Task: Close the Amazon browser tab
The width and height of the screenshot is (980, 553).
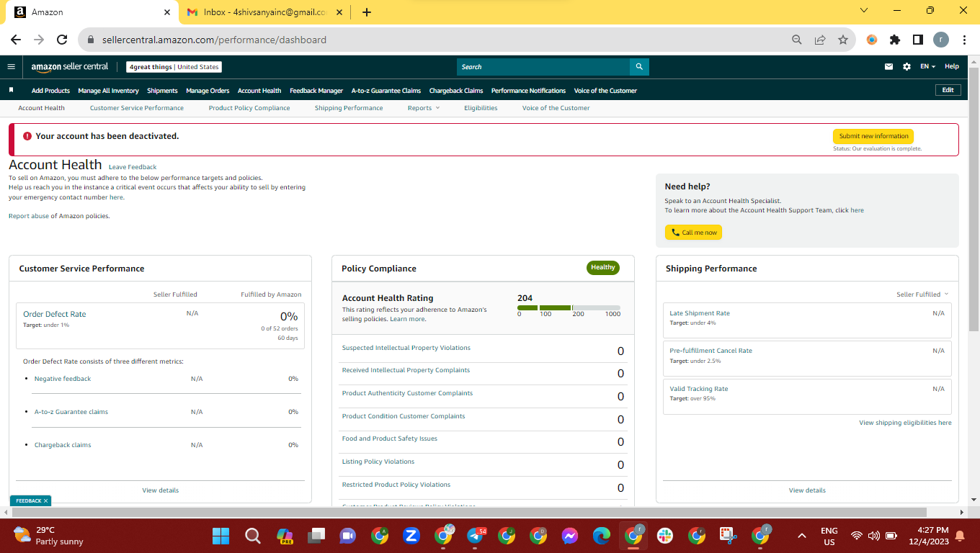Action: (x=167, y=12)
